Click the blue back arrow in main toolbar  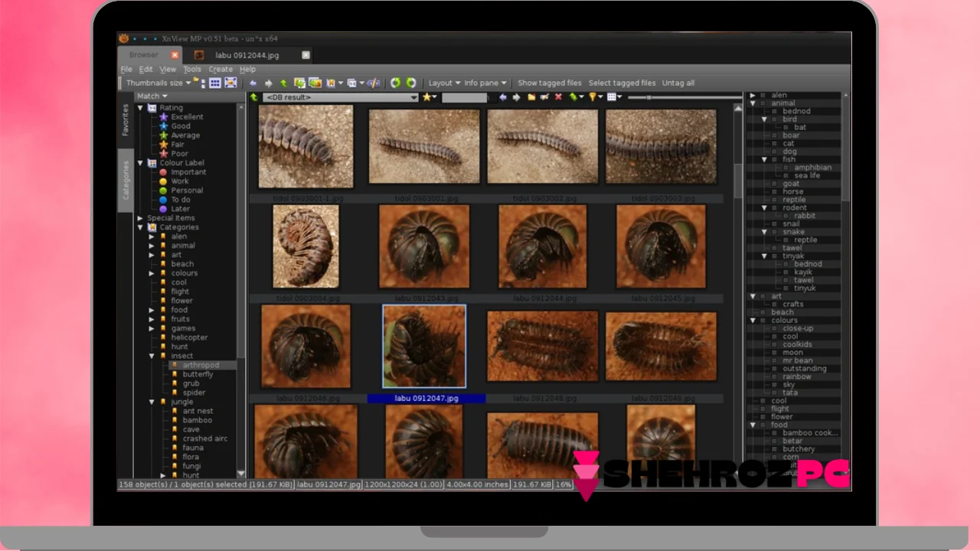[x=253, y=83]
